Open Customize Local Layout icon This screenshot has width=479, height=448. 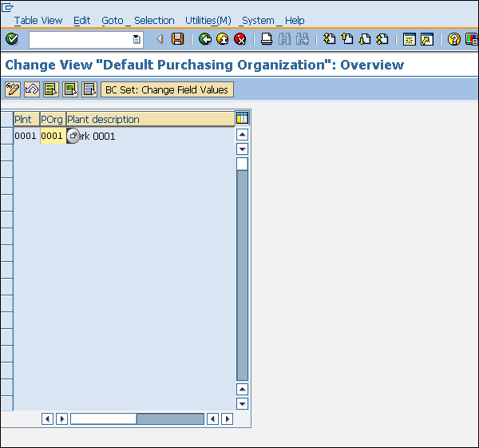pos(472,39)
